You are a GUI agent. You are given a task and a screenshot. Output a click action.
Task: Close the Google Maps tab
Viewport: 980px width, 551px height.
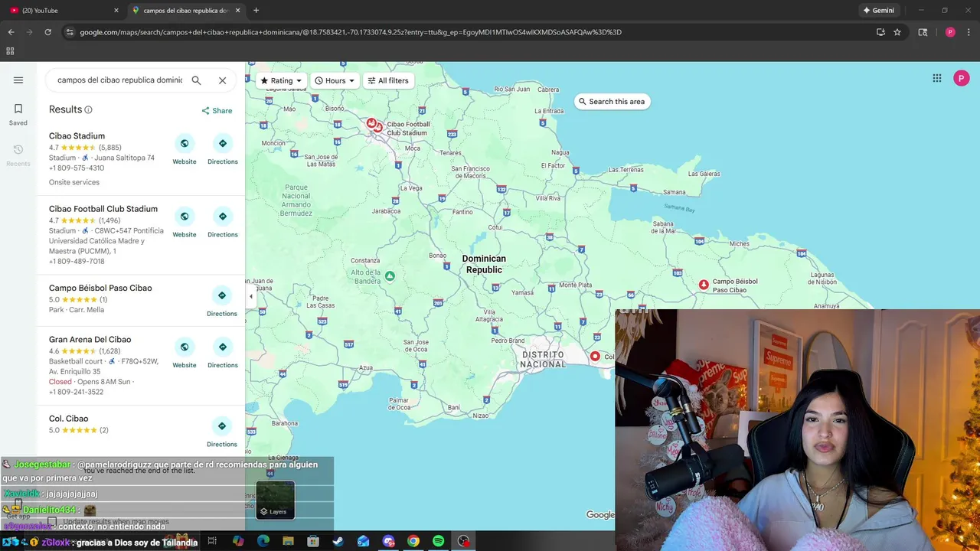[238, 11]
